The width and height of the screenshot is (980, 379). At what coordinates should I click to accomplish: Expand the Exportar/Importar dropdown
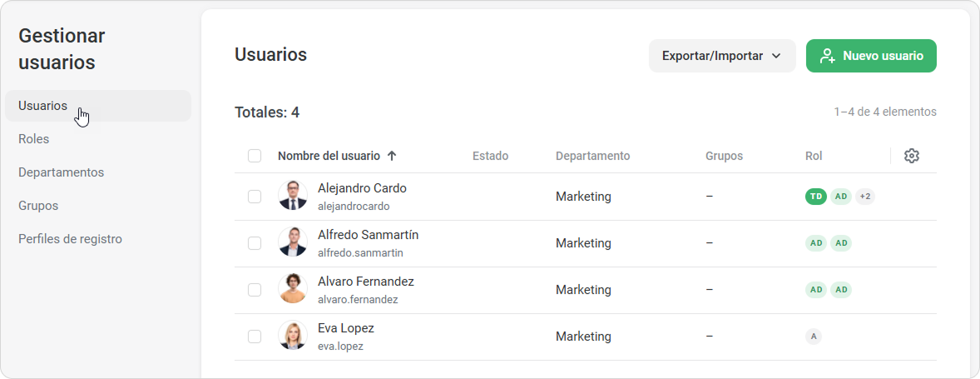(721, 56)
